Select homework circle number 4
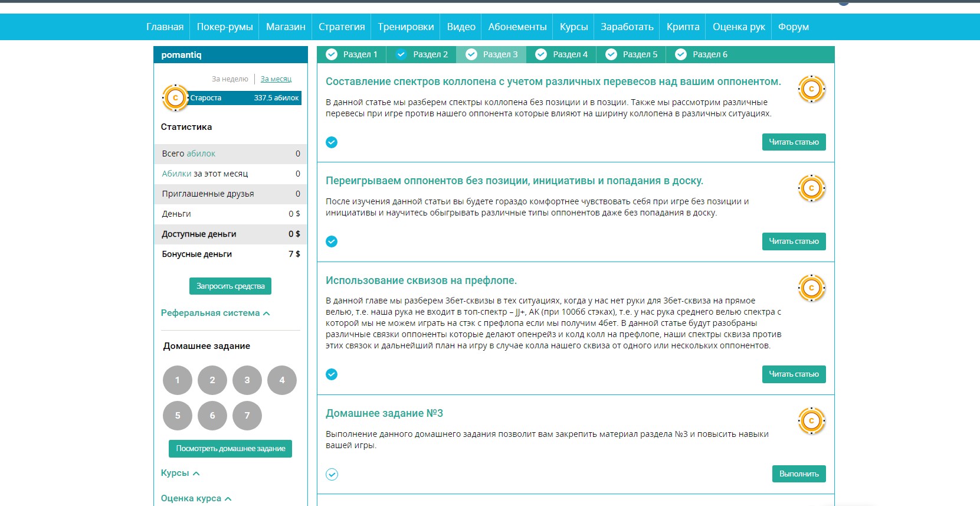This screenshot has width=980, height=506. [x=282, y=380]
